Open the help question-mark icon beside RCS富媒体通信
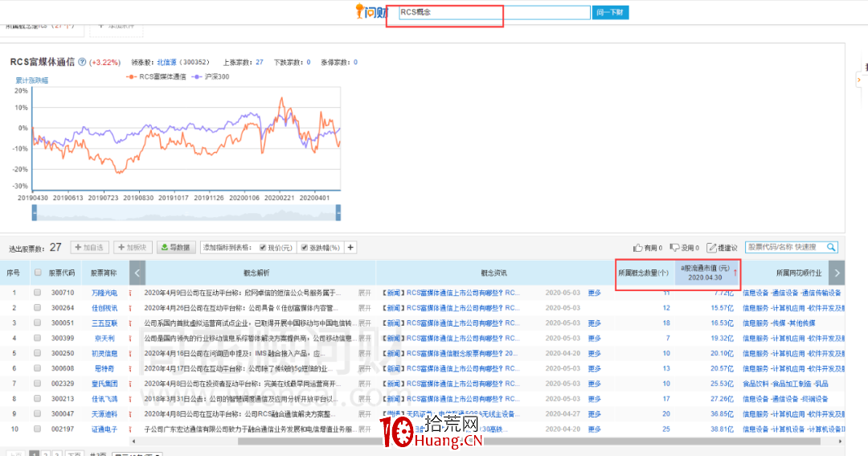Screen dimensions: 868x456 [82, 62]
